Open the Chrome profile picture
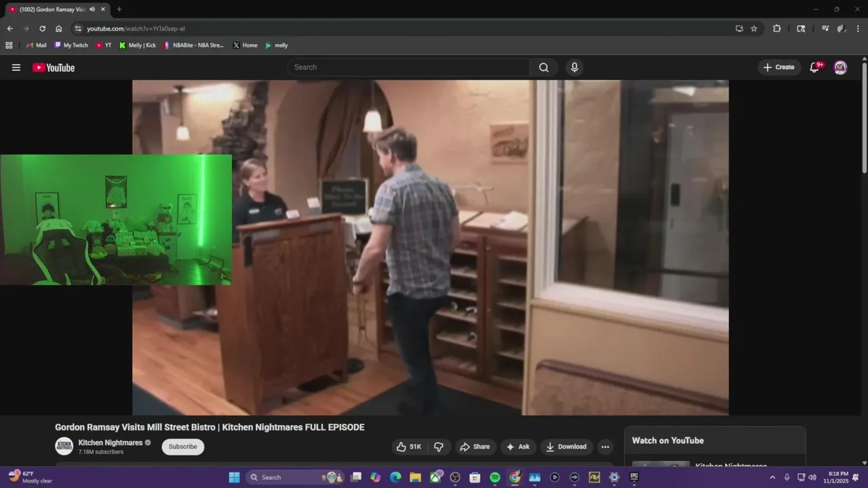This screenshot has width=868, height=488. tap(841, 28)
